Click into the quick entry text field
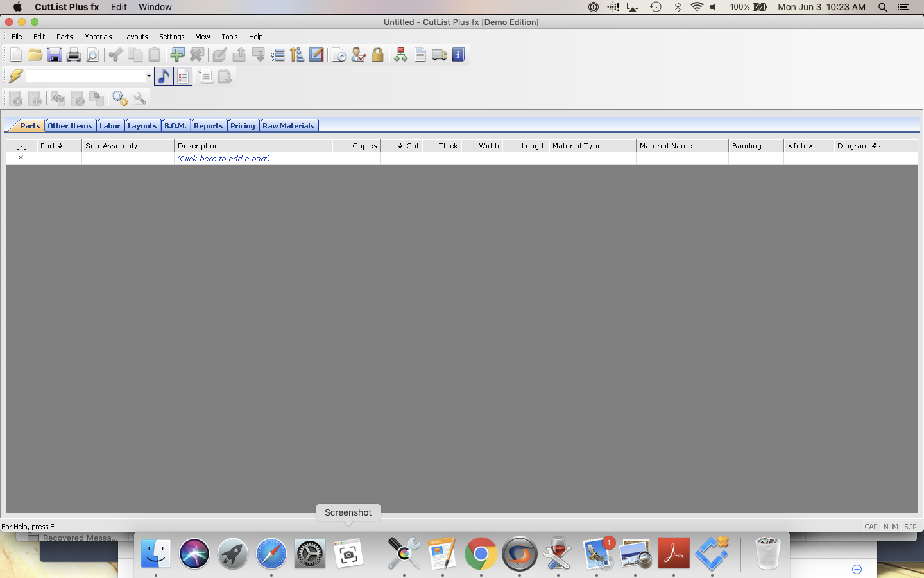Viewport: 924px width, 578px height. click(85, 76)
